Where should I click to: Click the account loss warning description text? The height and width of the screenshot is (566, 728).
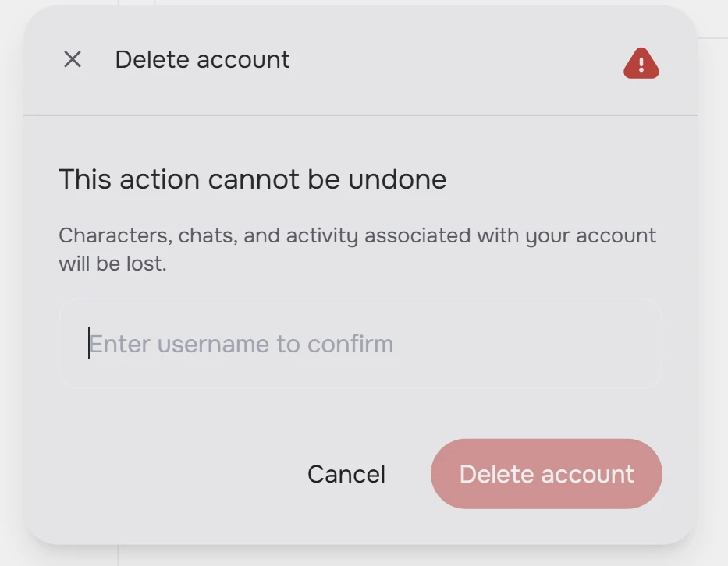(358, 248)
